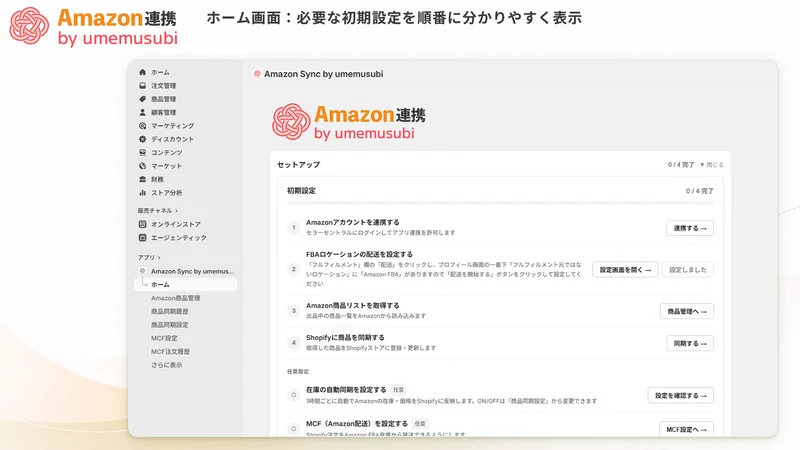Click the 財務 bank icon
This screenshot has width=800, height=450.
(x=142, y=179)
